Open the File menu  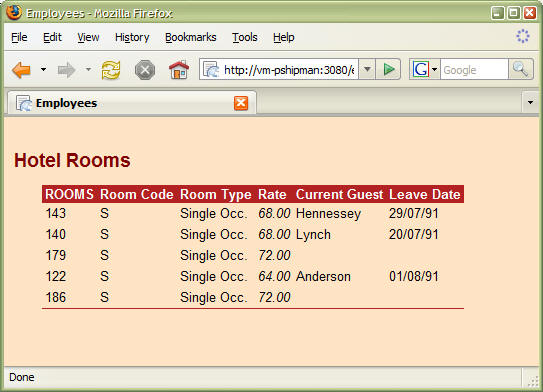19,37
